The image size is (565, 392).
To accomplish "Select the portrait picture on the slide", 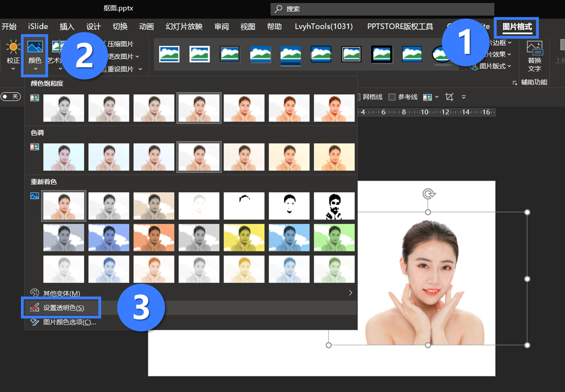I will [428, 279].
